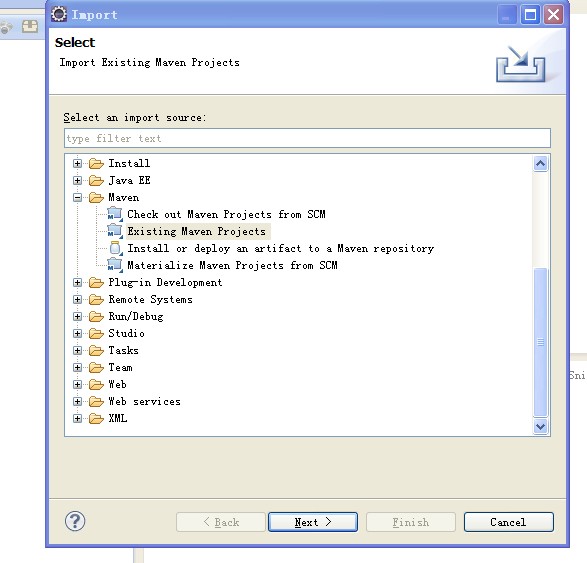Image resolution: width=587 pixels, height=563 pixels.
Task: Expand the Install folder node
Action: pyautogui.click(x=77, y=164)
